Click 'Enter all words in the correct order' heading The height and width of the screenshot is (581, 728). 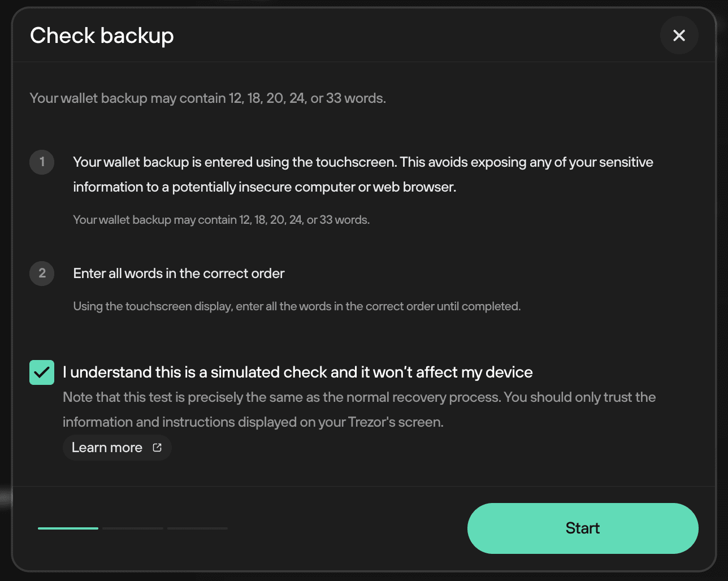[x=179, y=274]
